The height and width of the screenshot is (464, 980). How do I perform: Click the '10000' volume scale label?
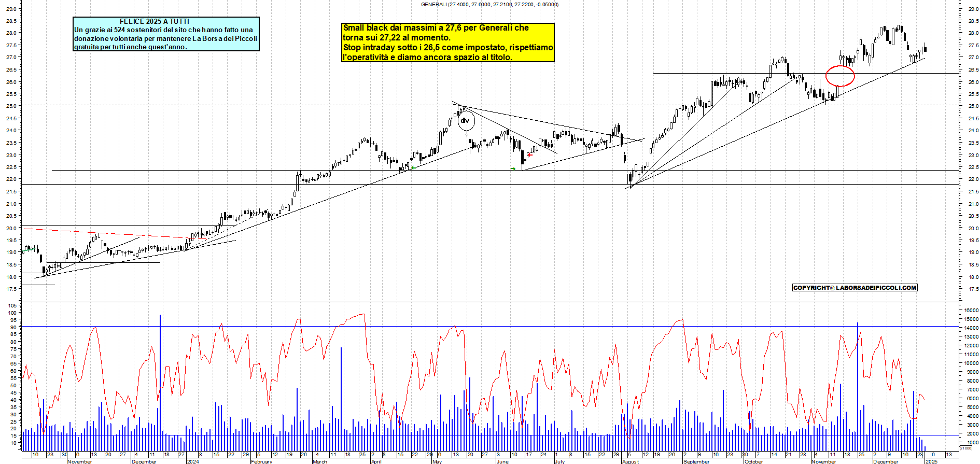tap(971, 363)
